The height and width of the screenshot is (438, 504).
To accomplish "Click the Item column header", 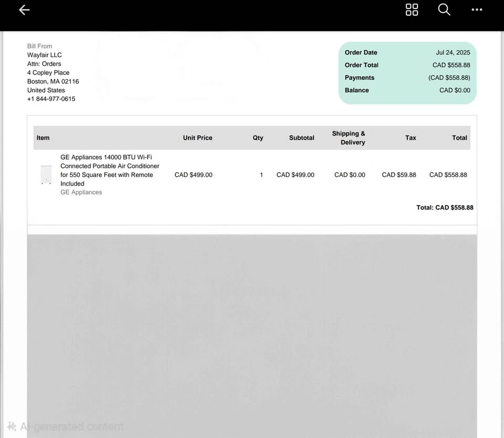I will pyautogui.click(x=43, y=138).
